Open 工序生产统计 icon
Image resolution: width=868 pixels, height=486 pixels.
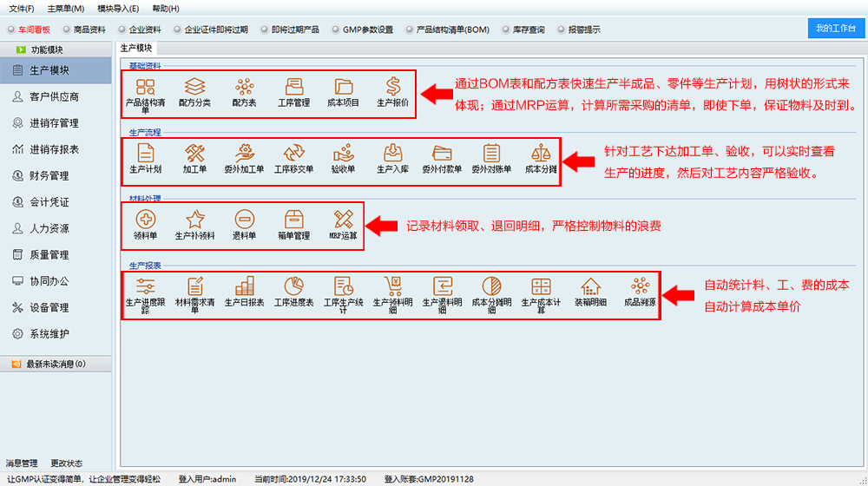click(343, 286)
